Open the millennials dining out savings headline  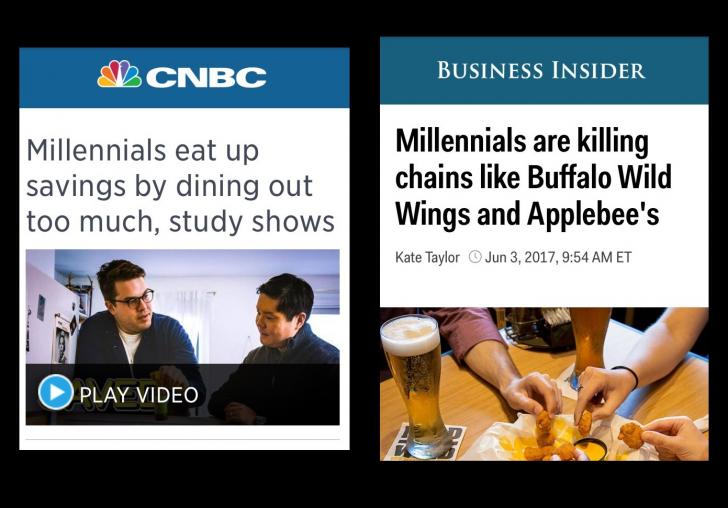coord(180,186)
